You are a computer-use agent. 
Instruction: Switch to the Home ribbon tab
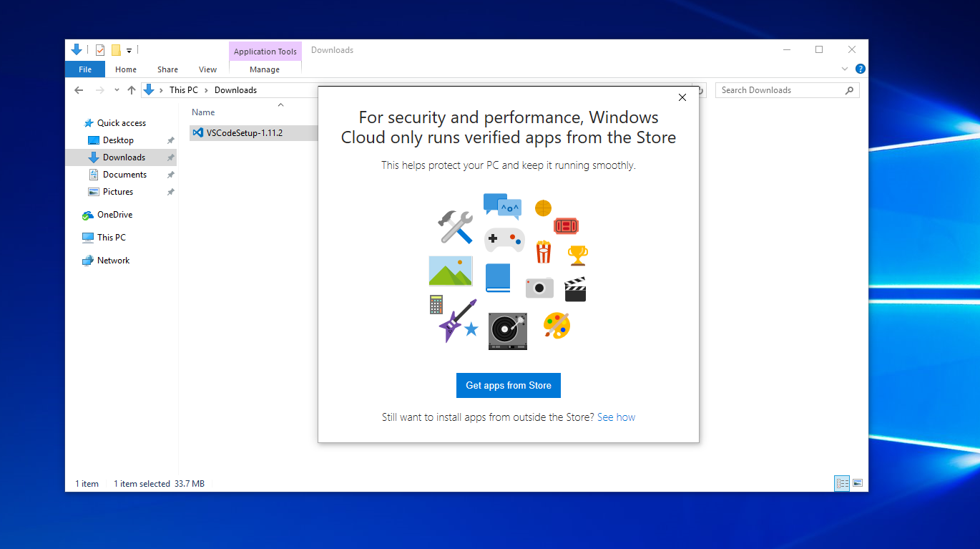[126, 69]
